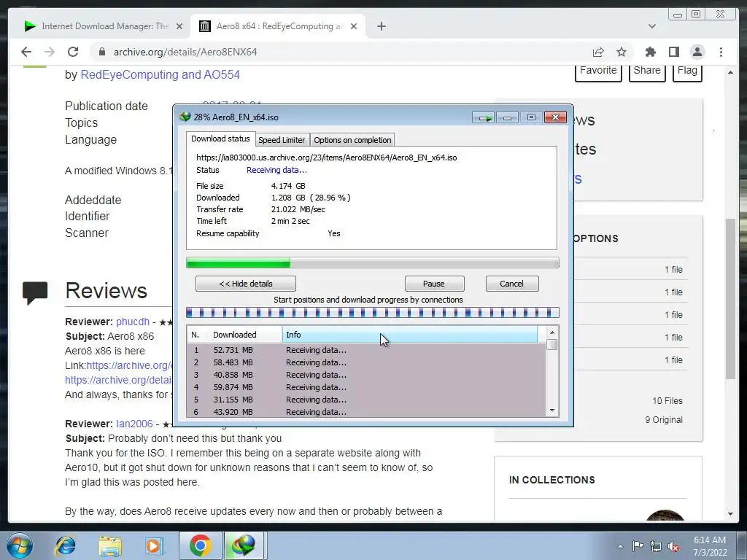Click the page scrollbar up arrow

click(731, 72)
